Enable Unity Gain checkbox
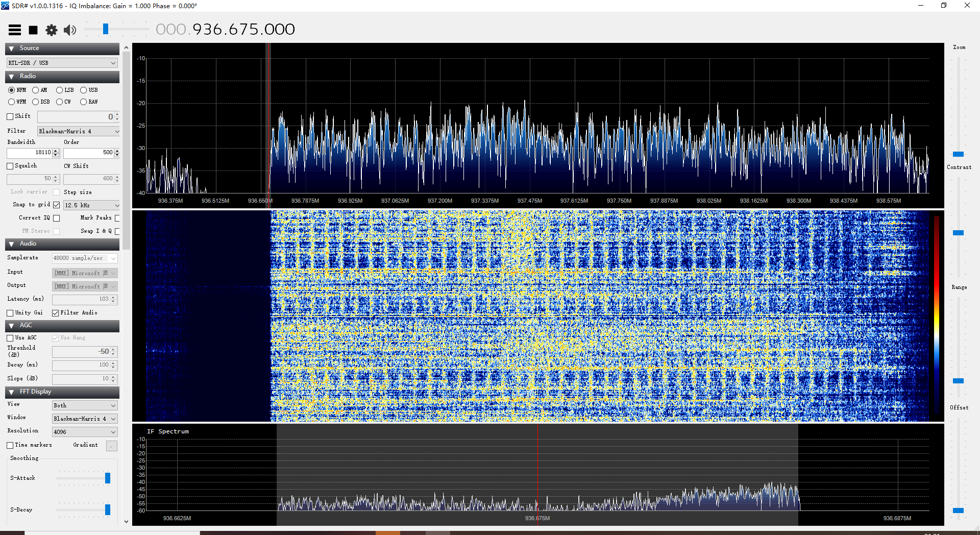The image size is (980, 535). (x=10, y=313)
